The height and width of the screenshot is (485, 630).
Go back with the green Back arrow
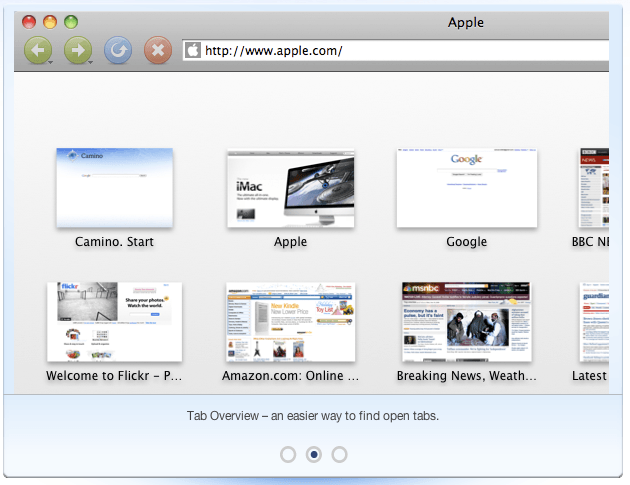pos(37,50)
